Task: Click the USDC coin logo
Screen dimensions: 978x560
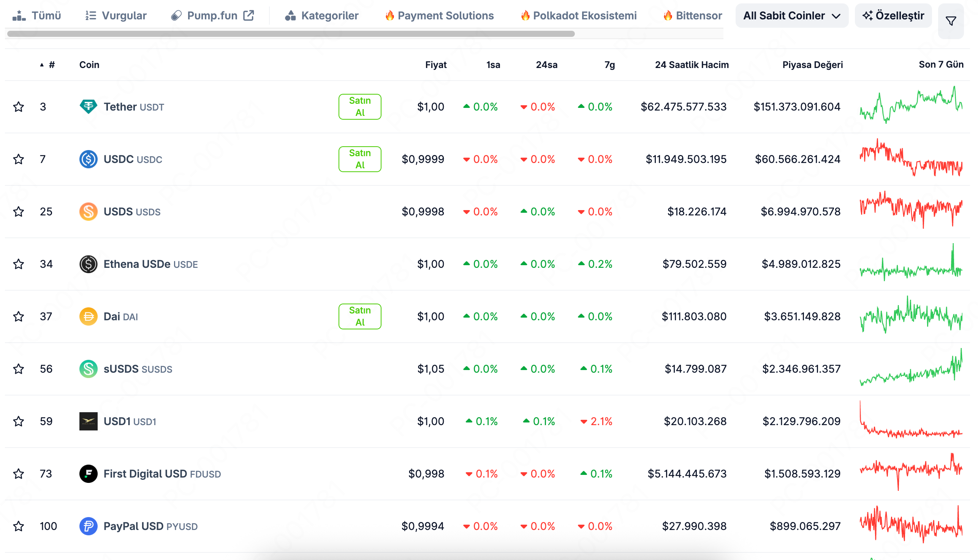Action: click(x=88, y=159)
